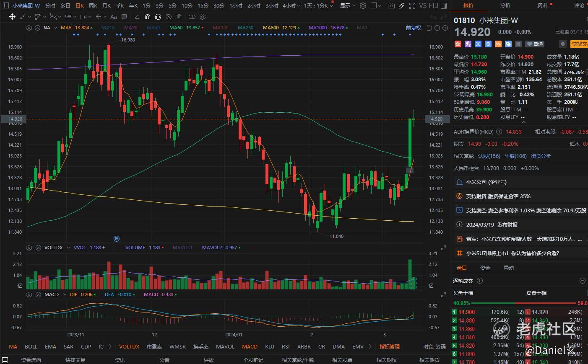Expand the MACD indicator selector dropdown

click(x=65, y=294)
